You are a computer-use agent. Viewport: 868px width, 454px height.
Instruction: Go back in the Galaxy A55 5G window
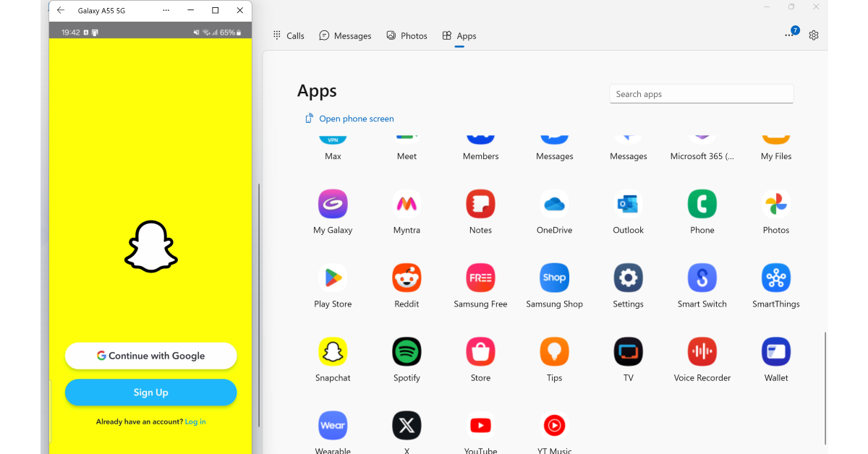(61, 10)
